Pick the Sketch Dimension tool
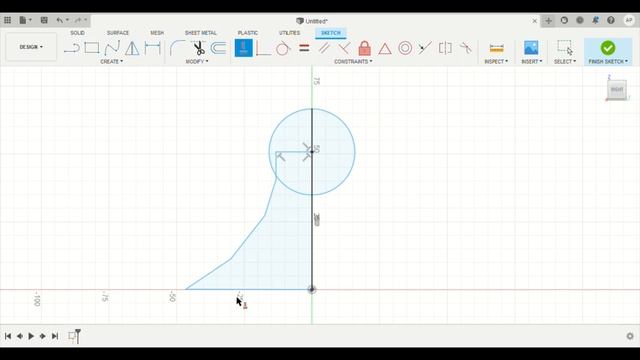Viewport: 640px width, 360px height. (x=153, y=48)
